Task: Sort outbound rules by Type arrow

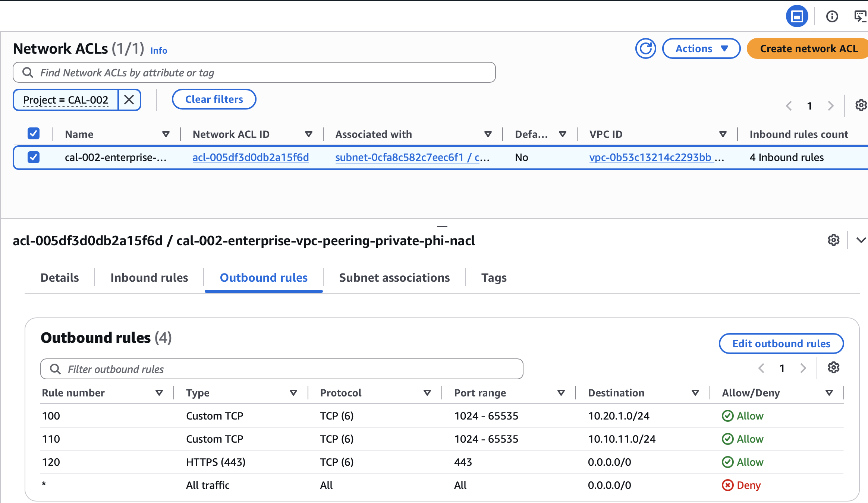Action: coord(293,393)
